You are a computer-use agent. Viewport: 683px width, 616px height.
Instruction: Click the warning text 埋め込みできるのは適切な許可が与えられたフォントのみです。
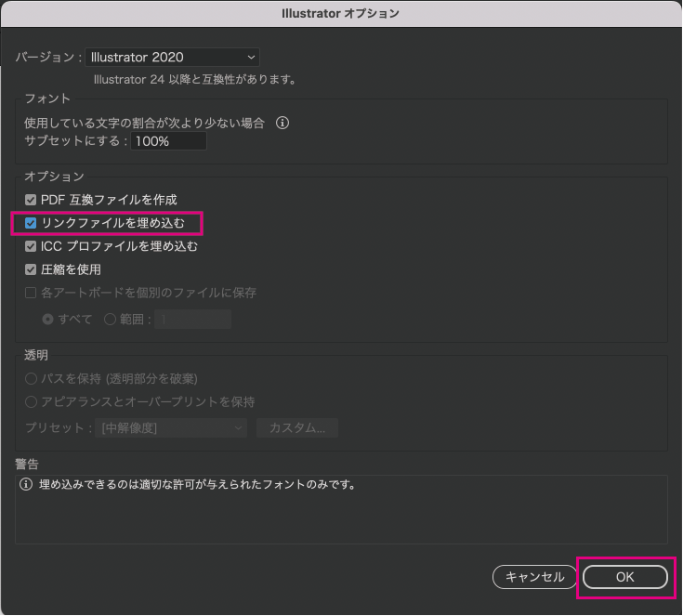pyautogui.click(x=198, y=484)
